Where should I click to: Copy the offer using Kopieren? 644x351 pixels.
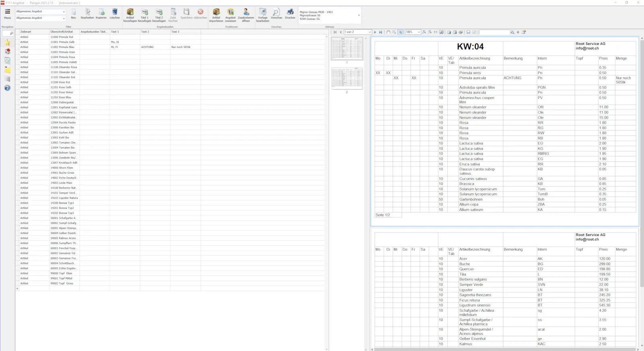101,14
